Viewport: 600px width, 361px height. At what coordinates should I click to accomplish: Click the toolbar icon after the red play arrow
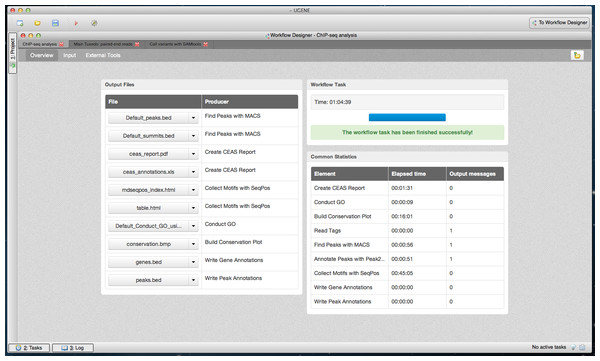point(94,23)
